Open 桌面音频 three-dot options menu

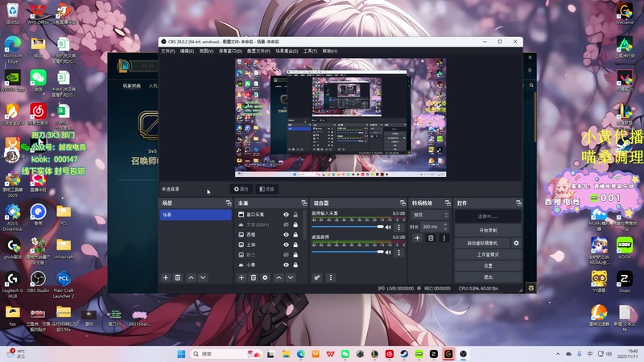point(398,253)
